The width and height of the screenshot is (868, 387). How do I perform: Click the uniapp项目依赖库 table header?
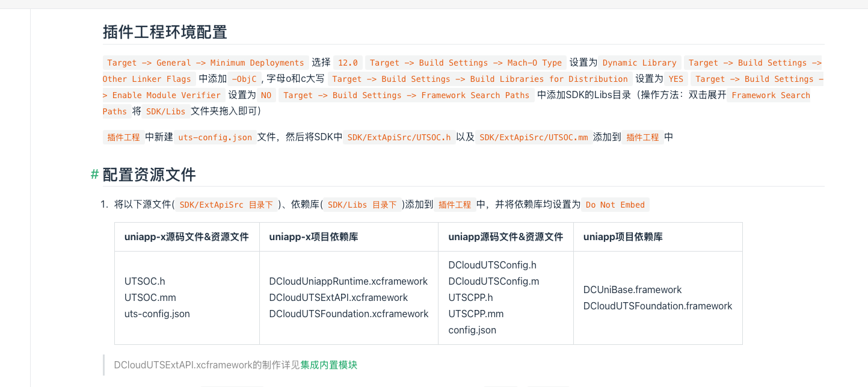click(x=623, y=237)
